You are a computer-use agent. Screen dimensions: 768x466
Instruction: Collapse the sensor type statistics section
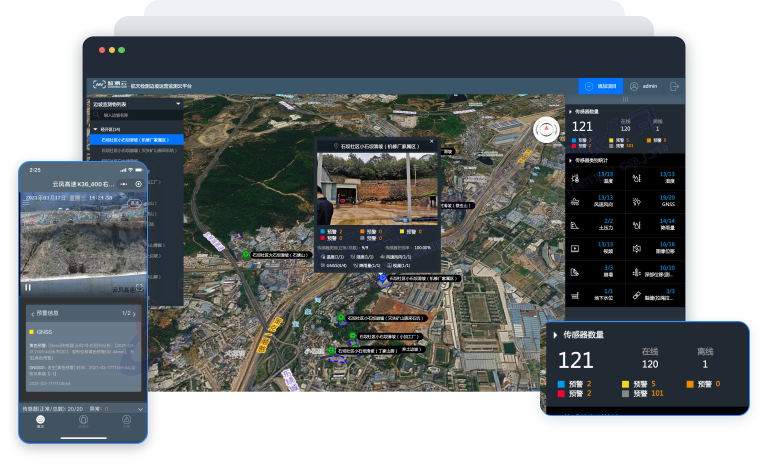point(570,160)
